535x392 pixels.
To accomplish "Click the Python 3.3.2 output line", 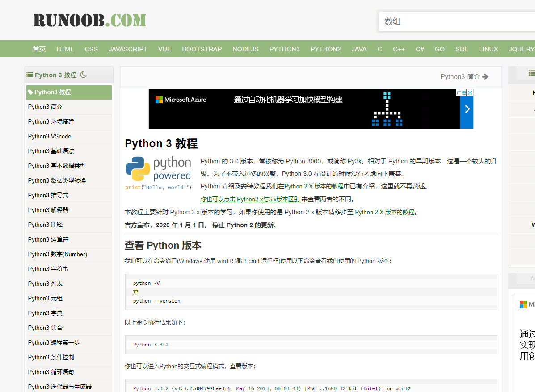I will pyautogui.click(x=151, y=345).
